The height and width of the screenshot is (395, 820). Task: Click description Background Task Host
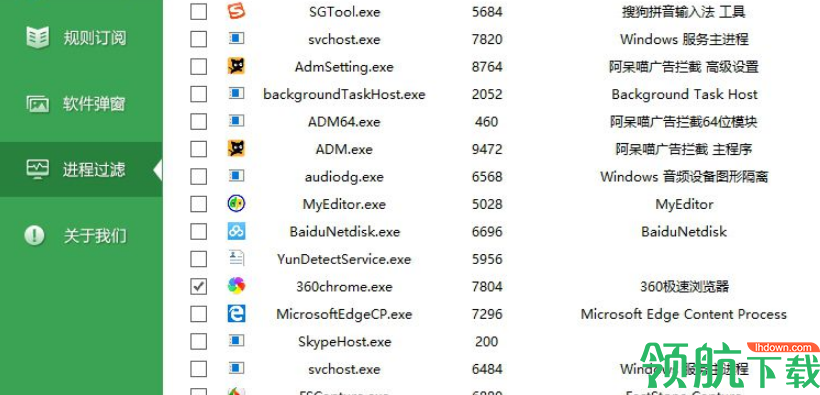(x=684, y=95)
